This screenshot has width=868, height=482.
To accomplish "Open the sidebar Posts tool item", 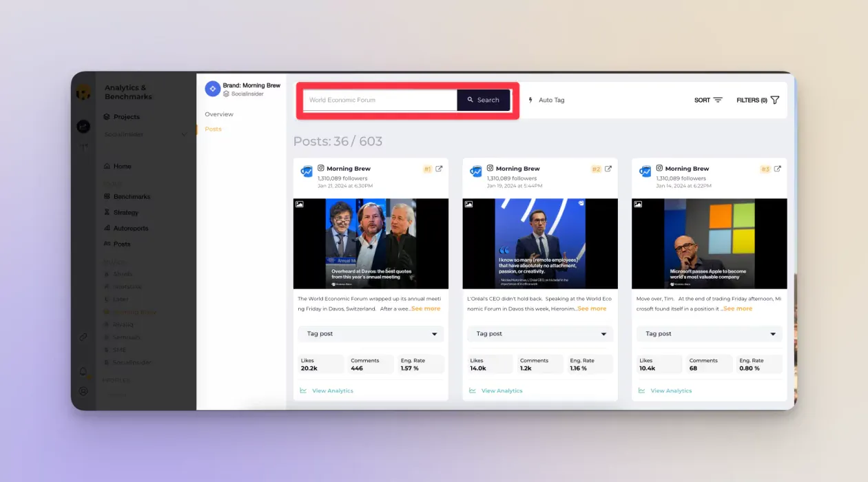I will [116, 244].
